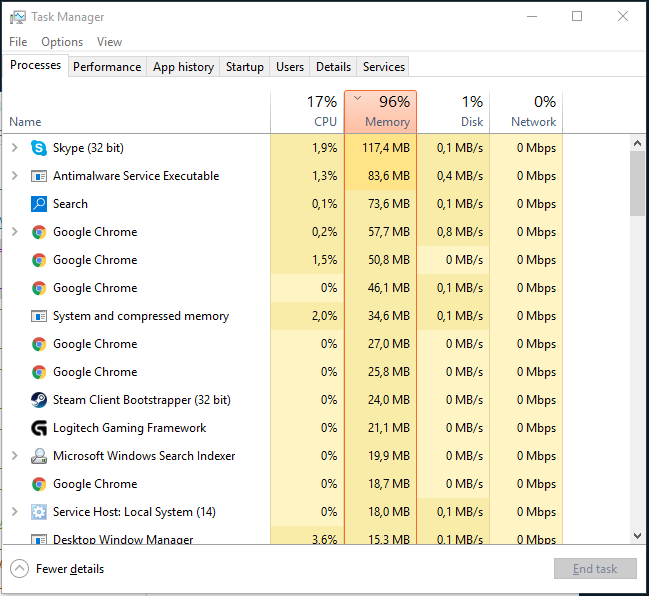Sort by the Network column header
The width and height of the screenshot is (649, 596).
(x=526, y=112)
